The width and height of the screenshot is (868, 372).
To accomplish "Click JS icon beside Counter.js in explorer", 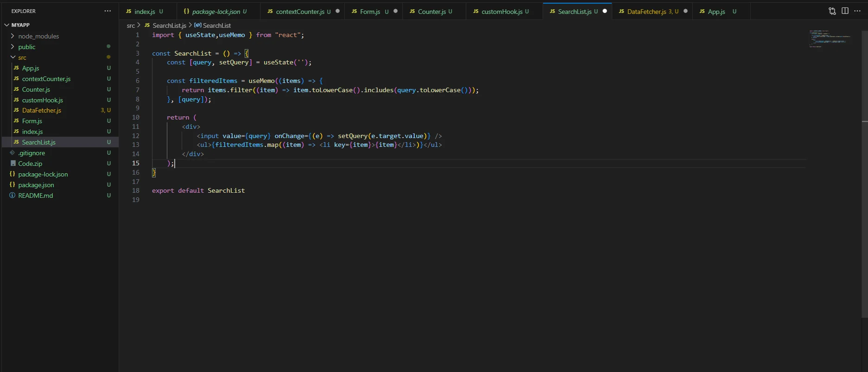I will pyautogui.click(x=16, y=89).
